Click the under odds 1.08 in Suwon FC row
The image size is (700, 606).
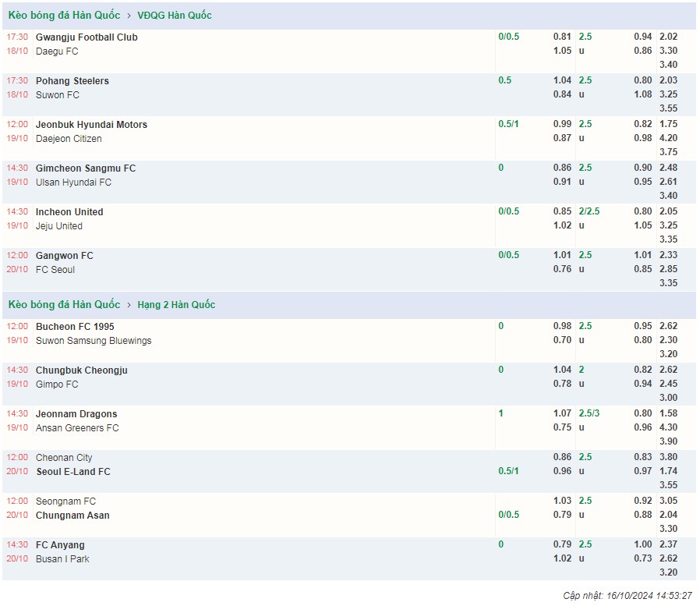click(x=643, y=94)
